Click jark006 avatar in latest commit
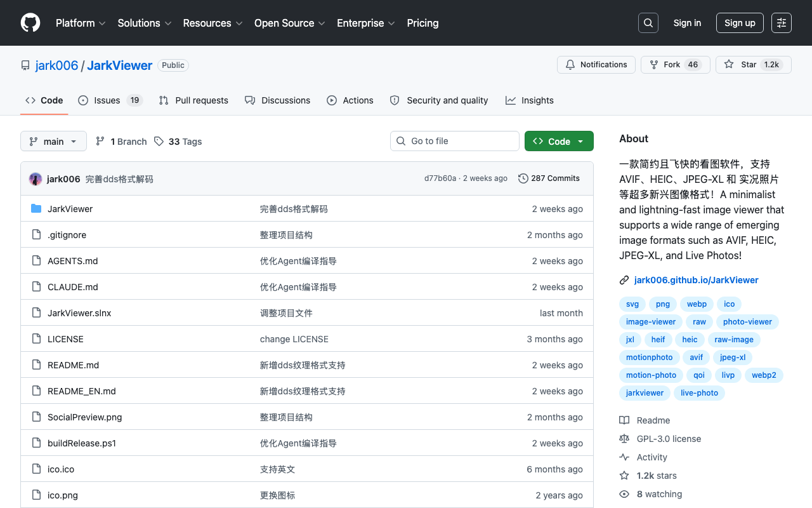Image resolution: width=812 pixels, height=508 pixels. (x=36, y=179)
